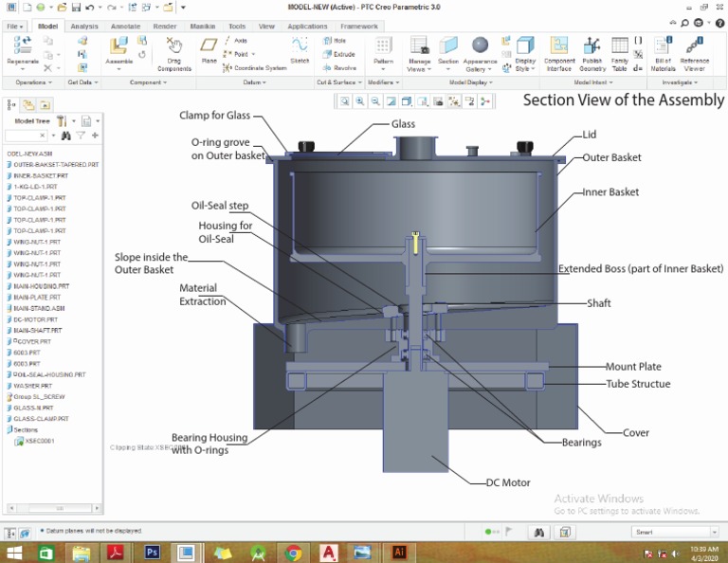Open the Cut & Surface dropdown
This screenshot has height=563, width=728.
click(x=339, y=82)
